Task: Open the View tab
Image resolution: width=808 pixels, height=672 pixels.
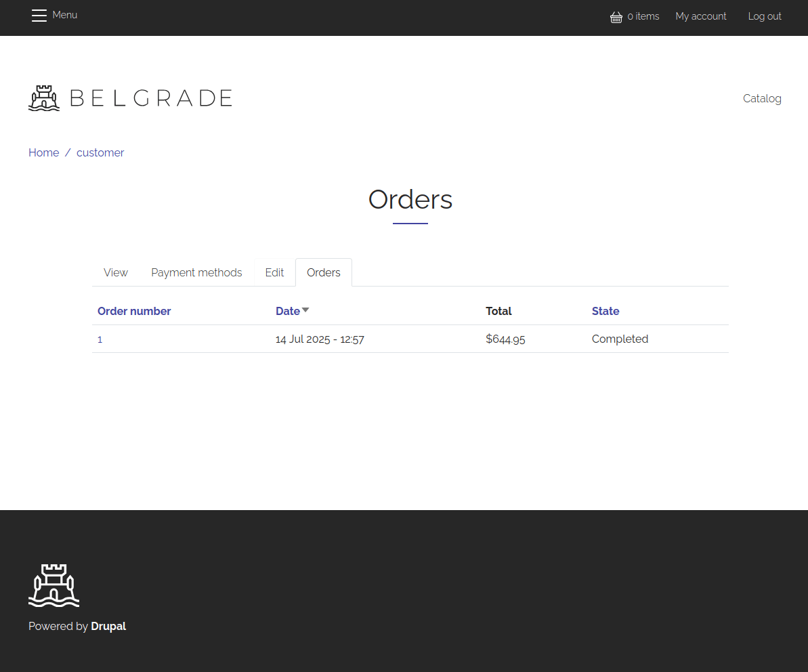Action: click(115, 272)
